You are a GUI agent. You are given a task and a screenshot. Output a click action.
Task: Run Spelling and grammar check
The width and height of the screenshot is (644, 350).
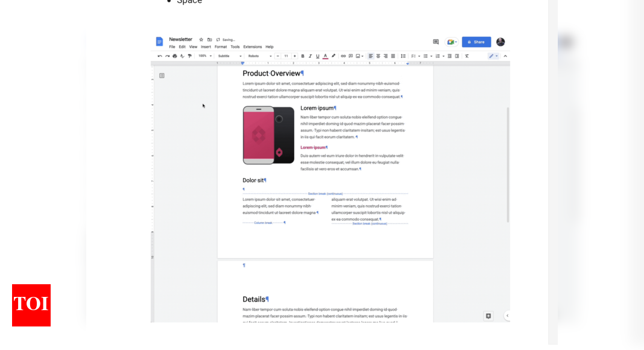[182, 56]
